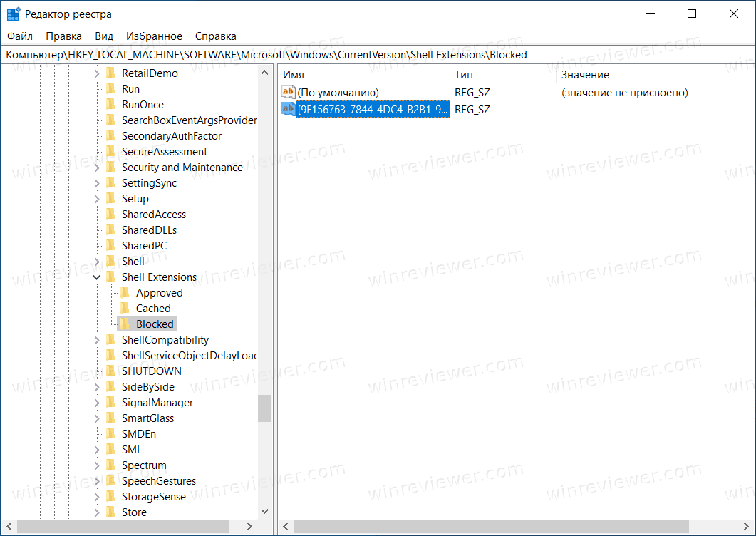Expand the Security and Maintenance key
756x536 pixels.
(97, 167)
